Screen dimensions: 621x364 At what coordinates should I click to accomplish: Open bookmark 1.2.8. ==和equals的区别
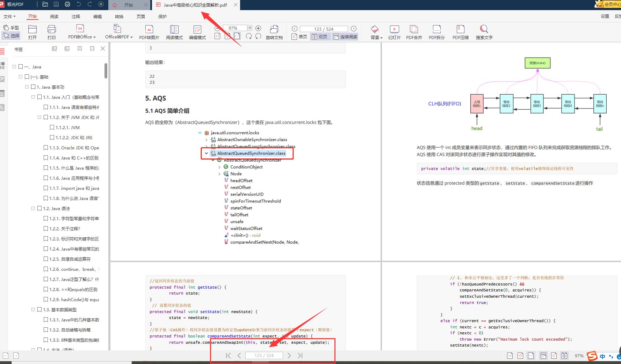[x=71, y=289]
